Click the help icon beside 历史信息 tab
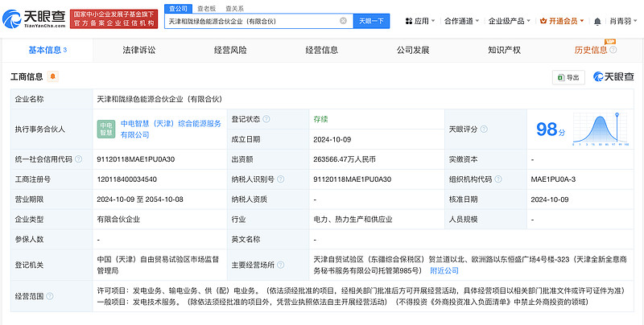 pyautogui.click(x=613, y=50)
